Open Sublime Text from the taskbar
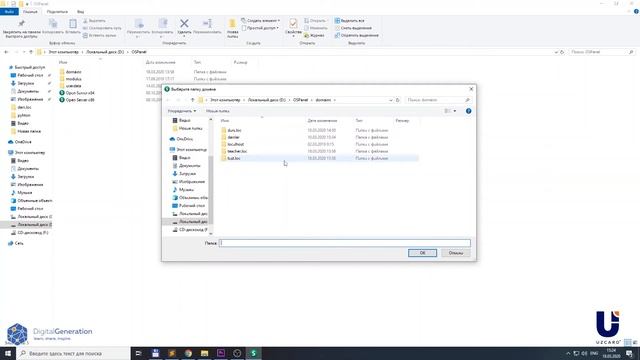Image resolution: width=640 pixels, height=360 pixels. click(x=172, y=353)
